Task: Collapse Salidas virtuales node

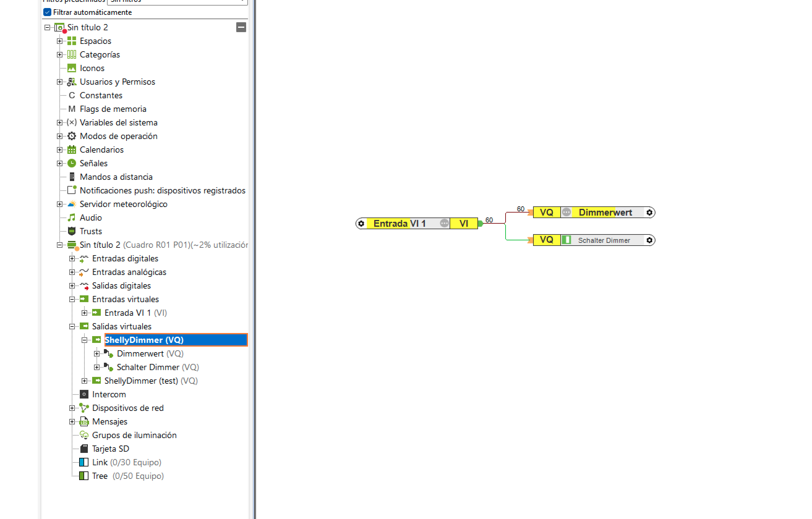Action: (x=72, y=327)
